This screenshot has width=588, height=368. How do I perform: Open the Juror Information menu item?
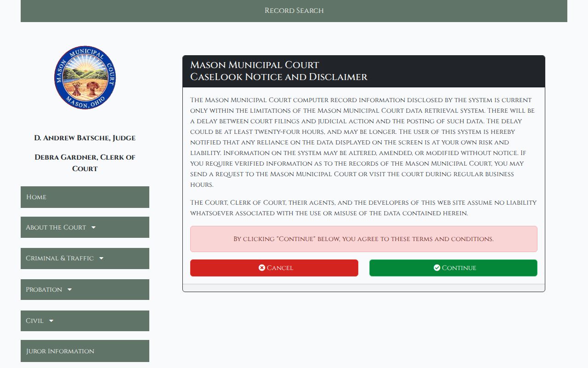coord(85,351)
